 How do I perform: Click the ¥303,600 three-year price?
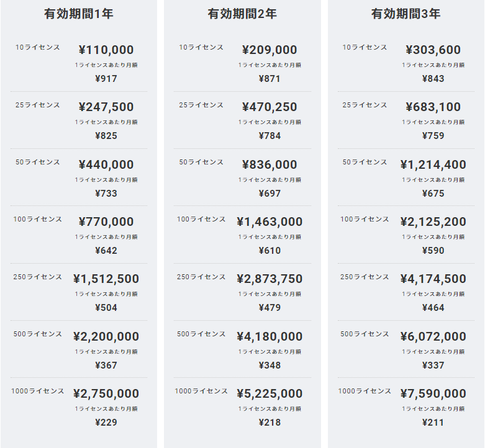click(433, 50)
